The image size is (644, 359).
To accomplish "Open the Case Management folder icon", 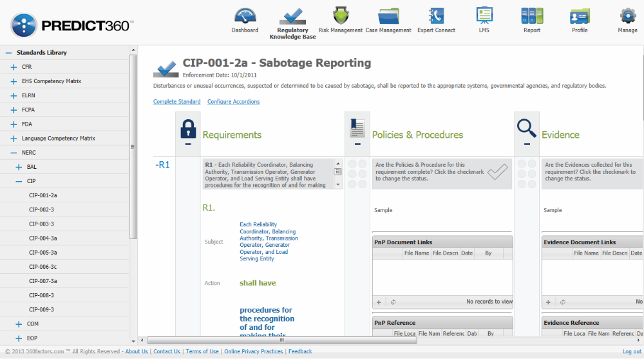I will point(388,16).
